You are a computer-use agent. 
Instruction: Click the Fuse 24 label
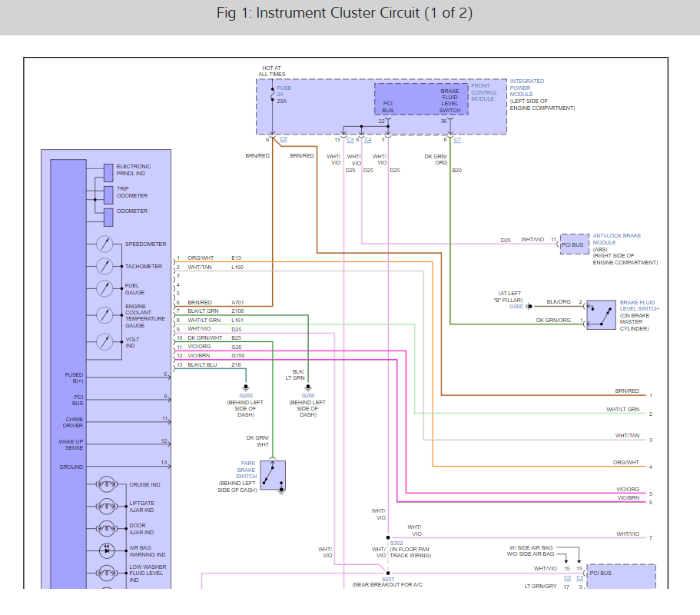point(284,91)
